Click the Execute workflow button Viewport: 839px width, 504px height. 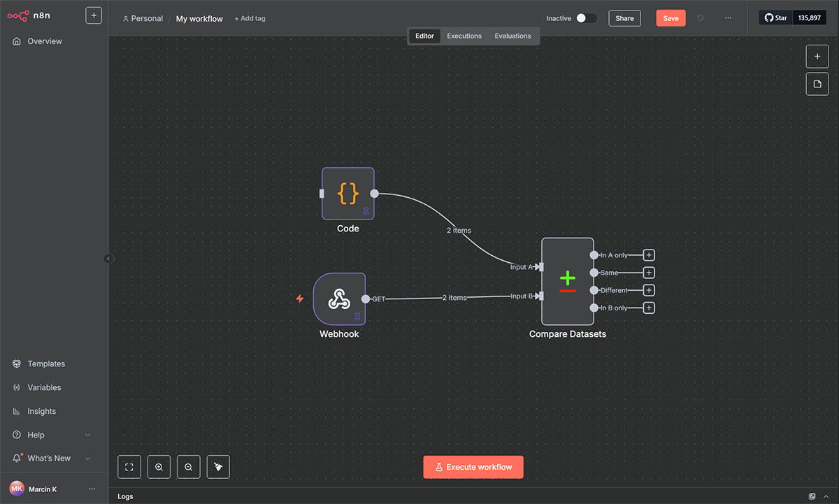(x=473, y=467)
